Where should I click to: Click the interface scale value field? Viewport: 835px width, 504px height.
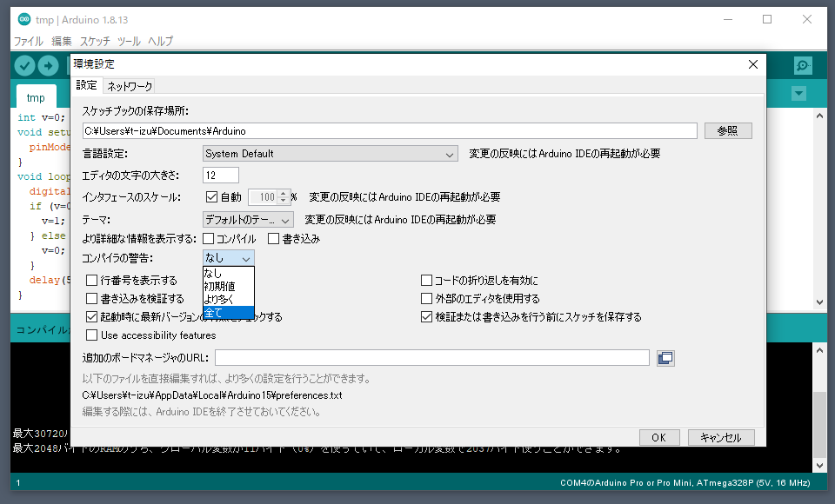tap(264, 197)
